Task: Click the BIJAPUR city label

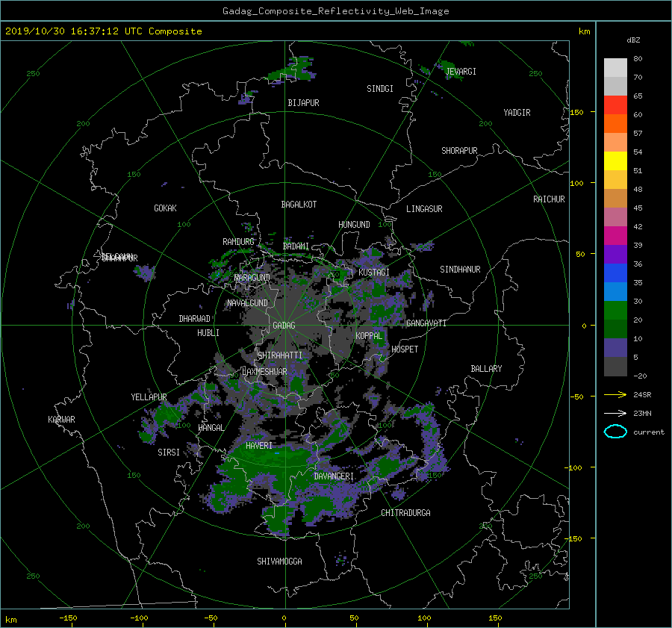Action: [303, 103]
